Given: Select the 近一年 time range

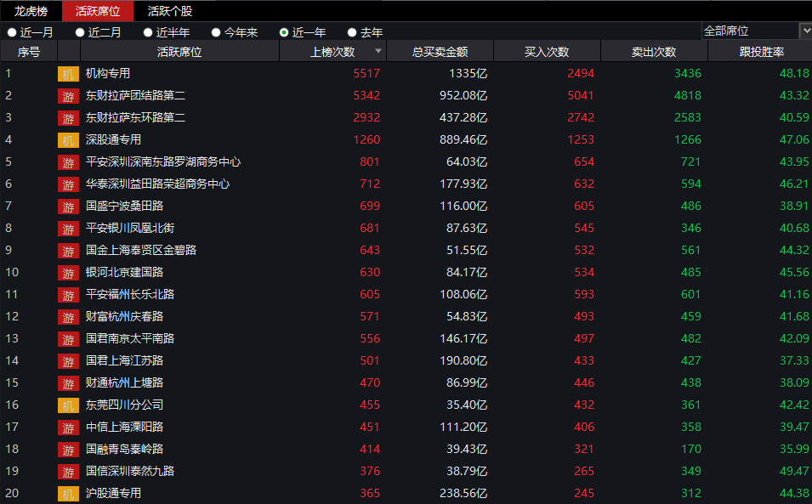Looking at the screenshot, I should point(303,32).
